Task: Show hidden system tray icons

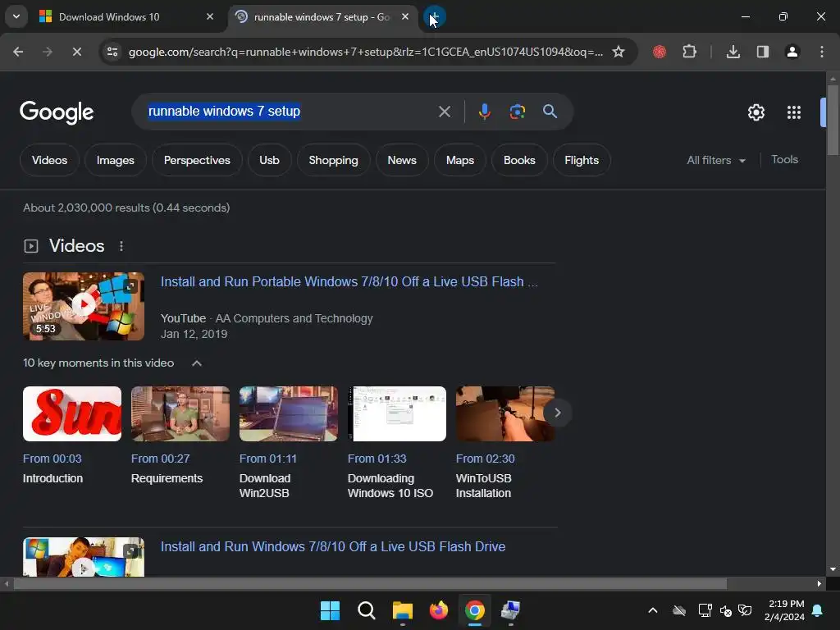Action: pos(653,610)
